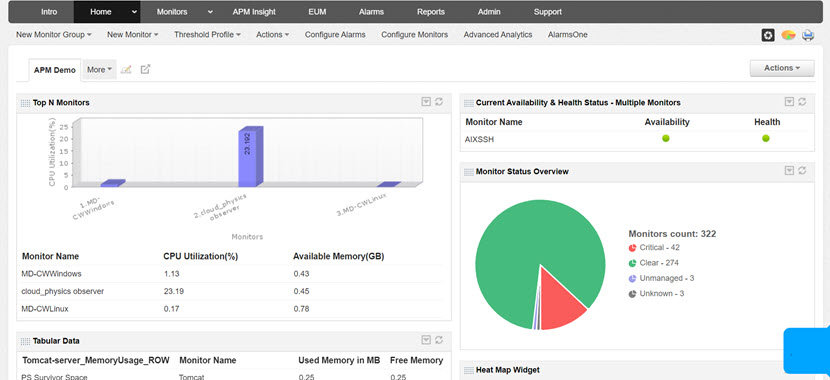The width and height of the screenshot is (830, 380).
Task: Click the Tabular Data drag handle icon
Action: point(25,341)
